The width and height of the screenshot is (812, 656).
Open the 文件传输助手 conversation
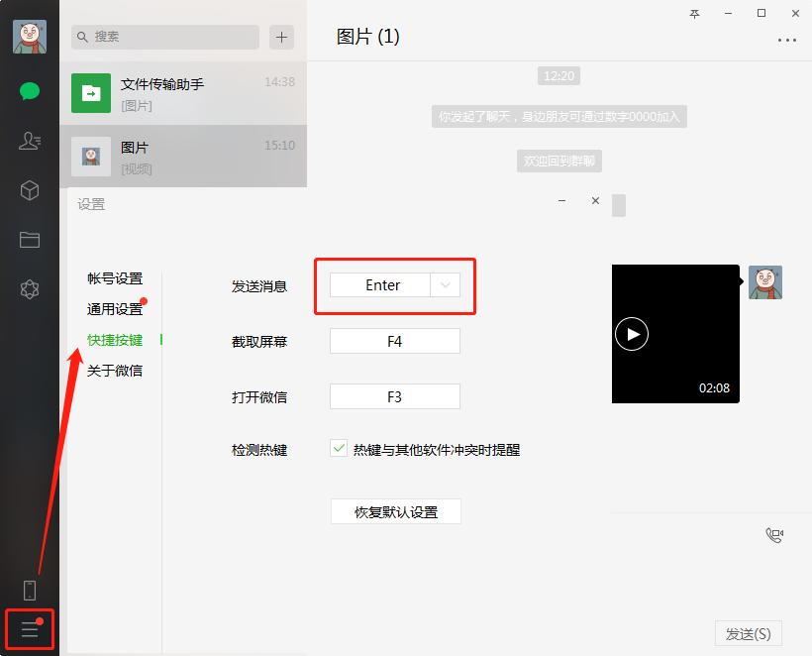183,93
